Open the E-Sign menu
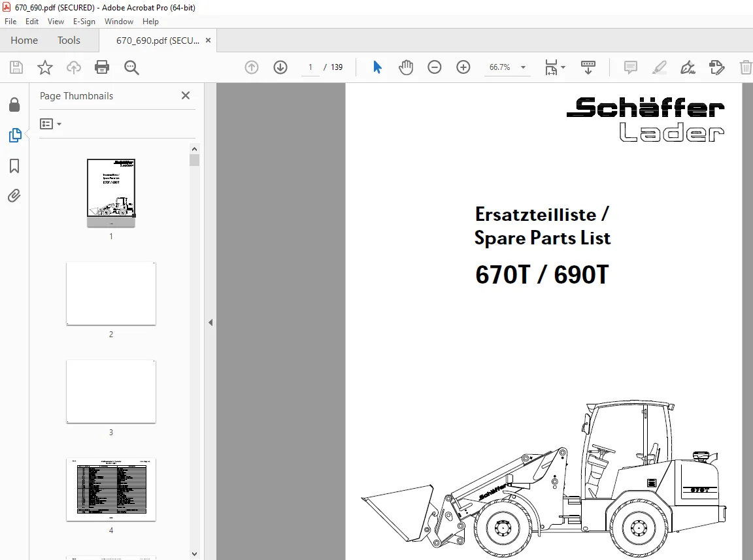Screen dimensions: 753x560 point(84,22)
